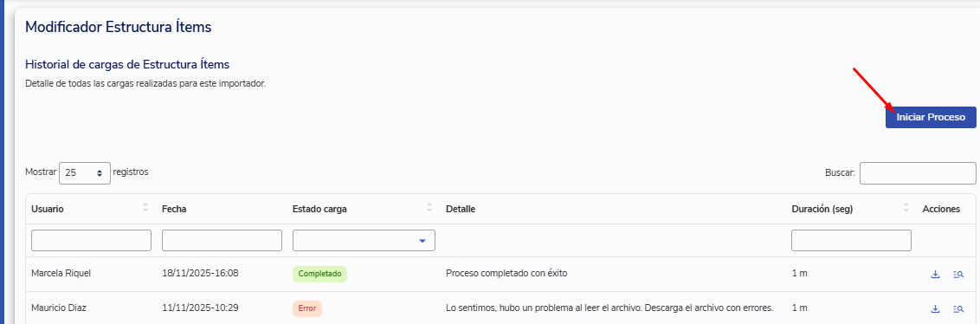This screenshot has width=980, height=324.
Task: Start the process with Iniciar Proceso
Action: pos(931,117)
